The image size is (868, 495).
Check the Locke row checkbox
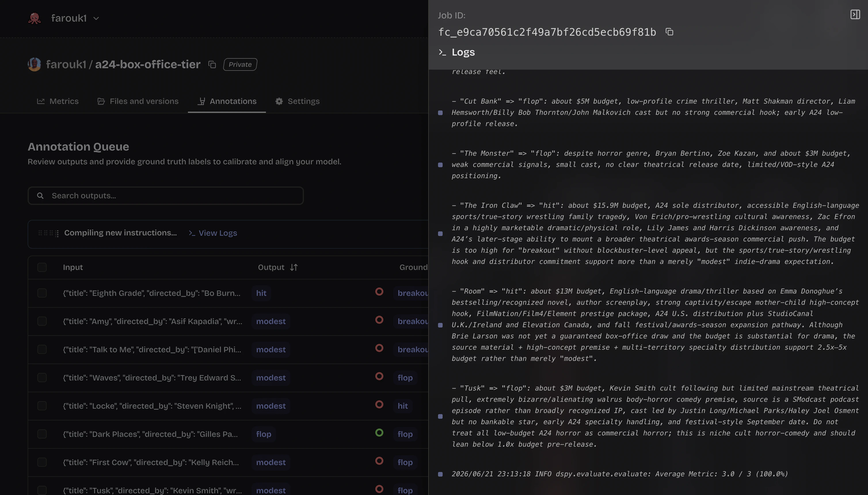42,406
